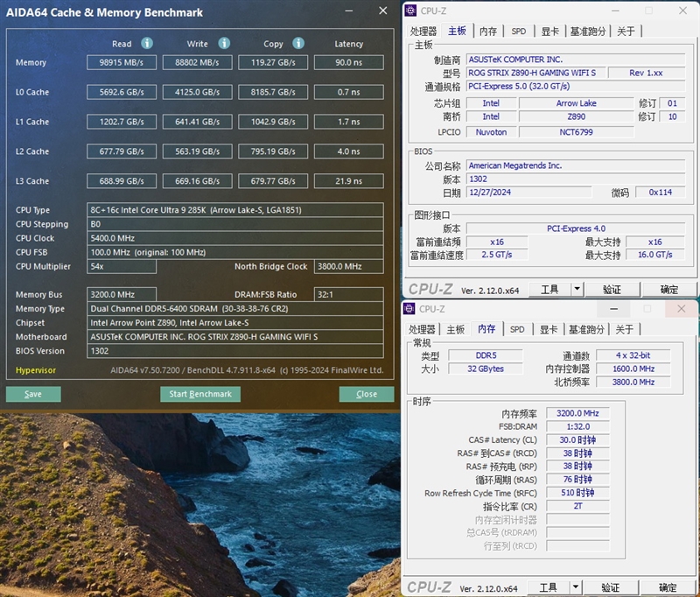700x597 pixels.
Task: Click Memory Type field DDR5-6400 SDRAM
Action: 235,308
